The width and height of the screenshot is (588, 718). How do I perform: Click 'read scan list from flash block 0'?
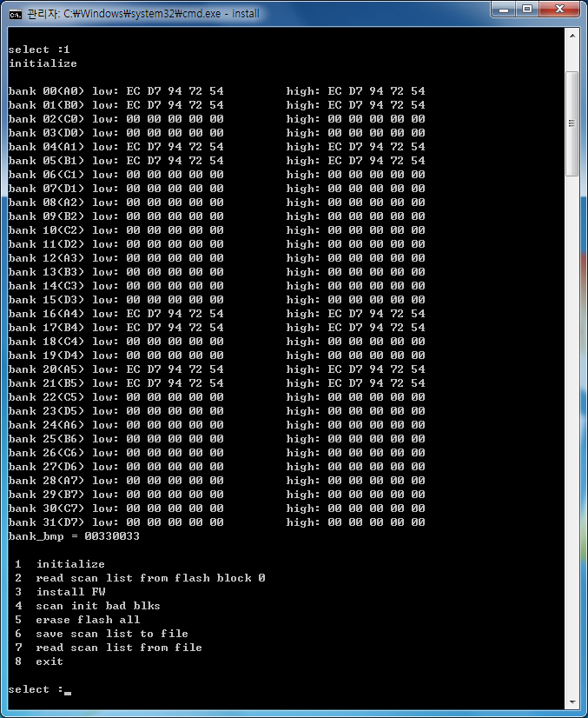(x=150, y=578)
